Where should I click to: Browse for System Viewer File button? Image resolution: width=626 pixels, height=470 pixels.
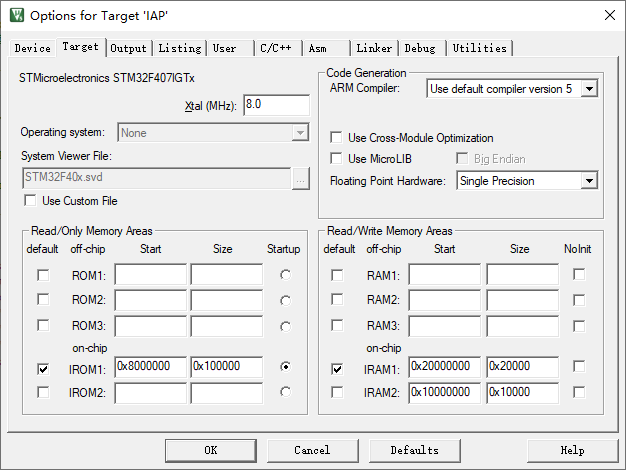300,178
